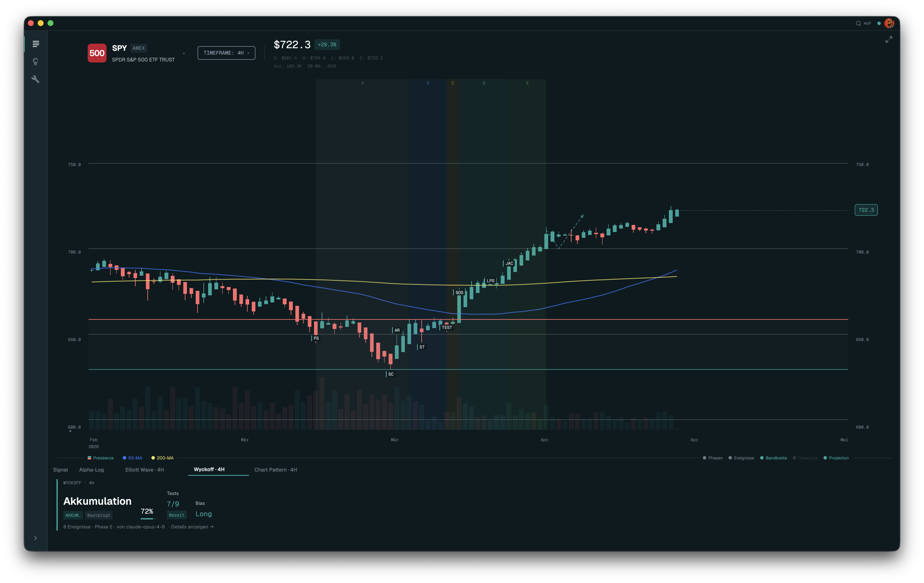924x583 pixels.
Task: Expand the sidebar with bottom chevron
Action: 35,538
